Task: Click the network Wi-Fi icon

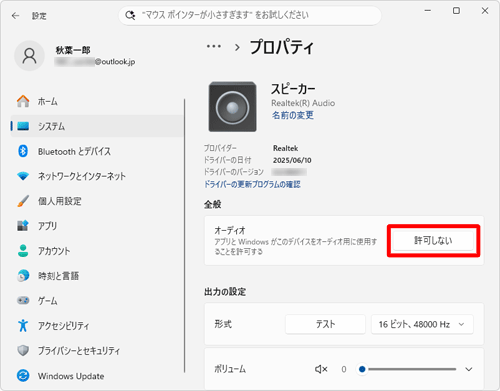Action: 23,176
